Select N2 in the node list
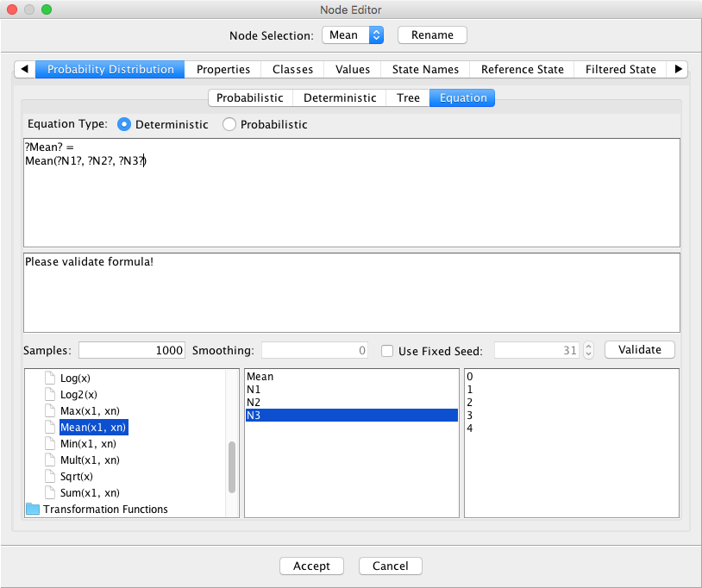This screenshot has height=588, width=702. pyautogui.click(x=352, y=403)
